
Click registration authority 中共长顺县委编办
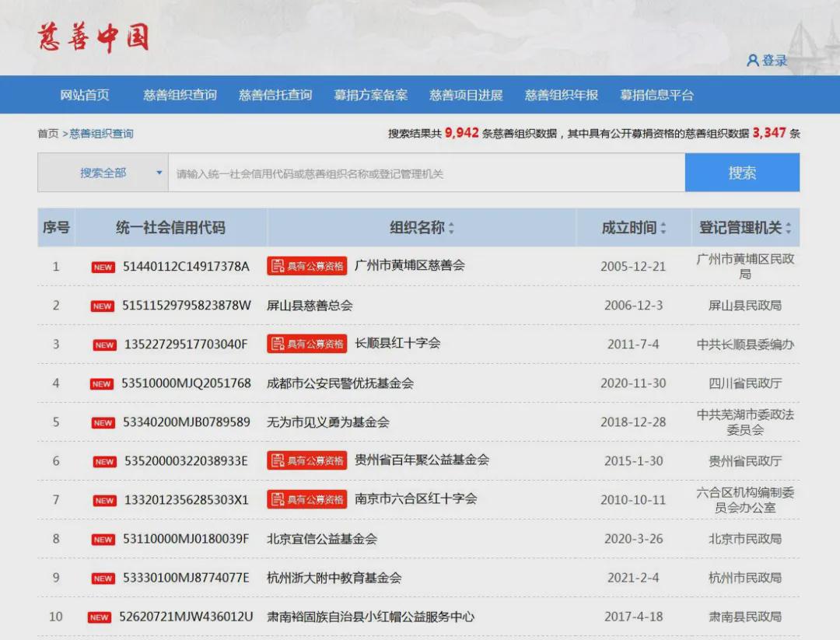pos(745,344)
